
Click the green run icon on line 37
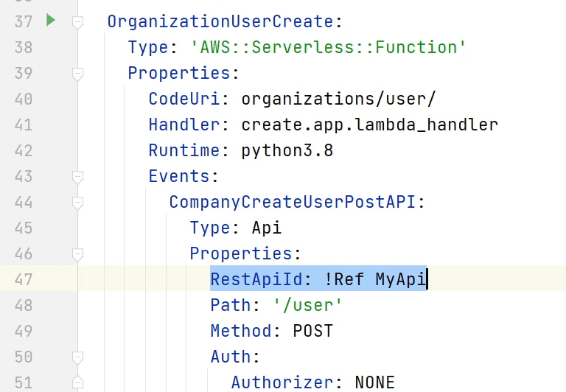(50, 21)
